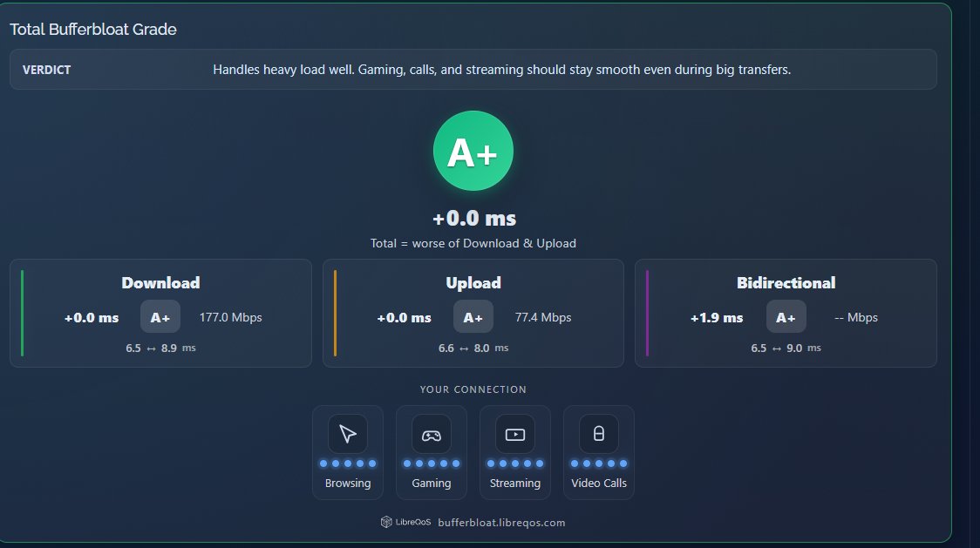Click the 6.6 ↔ 8.0 ms upload latency range

coord(473,347)
